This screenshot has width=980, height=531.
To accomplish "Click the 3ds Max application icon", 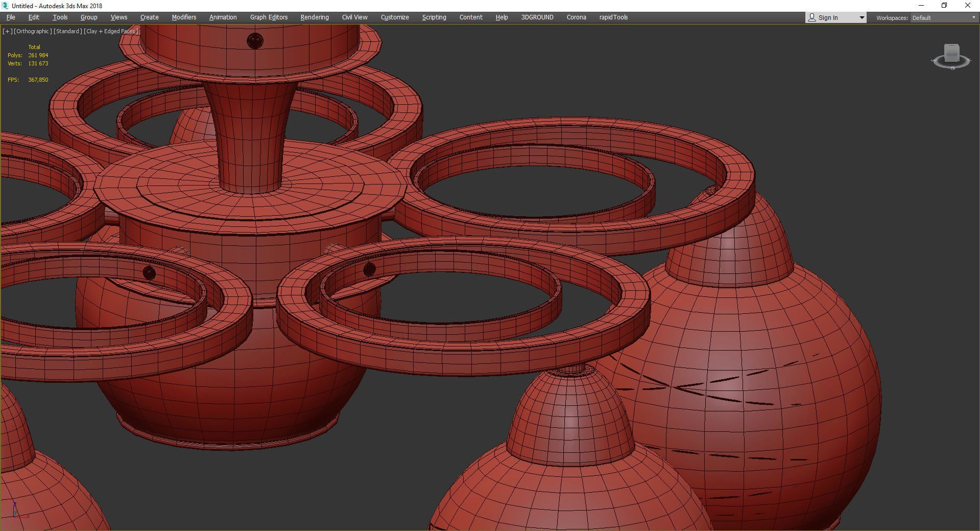I will [5, 6].
